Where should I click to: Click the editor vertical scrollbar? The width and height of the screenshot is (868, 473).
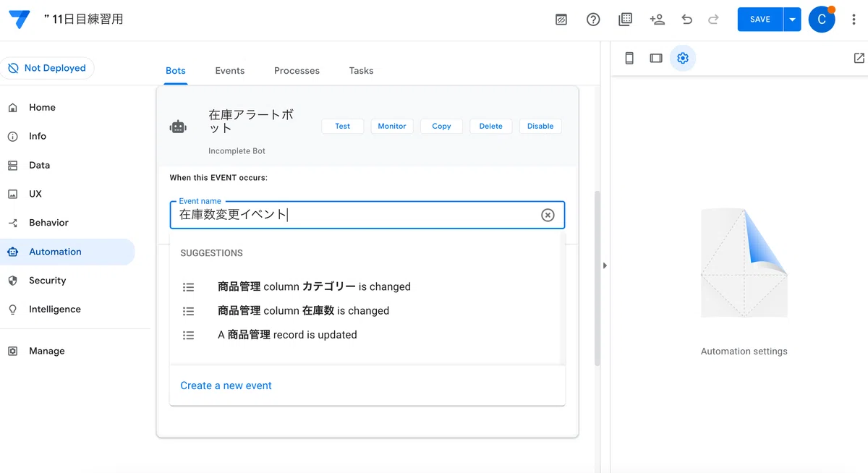(x=597, y=278)
